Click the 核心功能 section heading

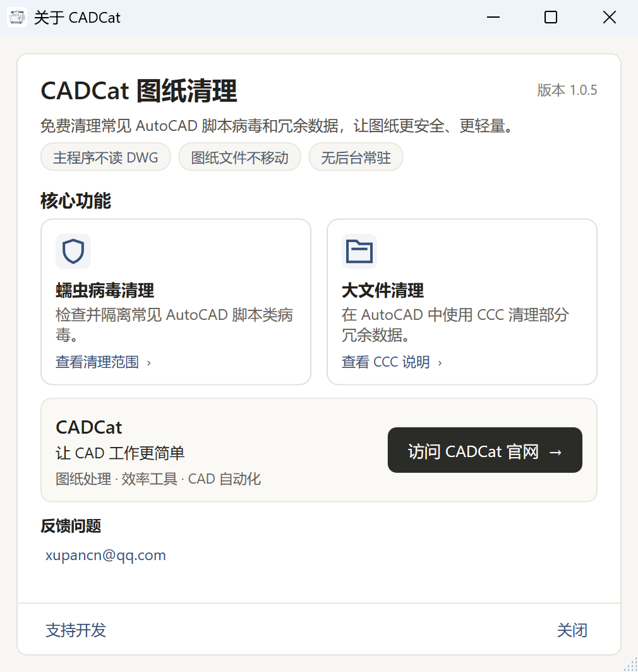coord(76,200)
